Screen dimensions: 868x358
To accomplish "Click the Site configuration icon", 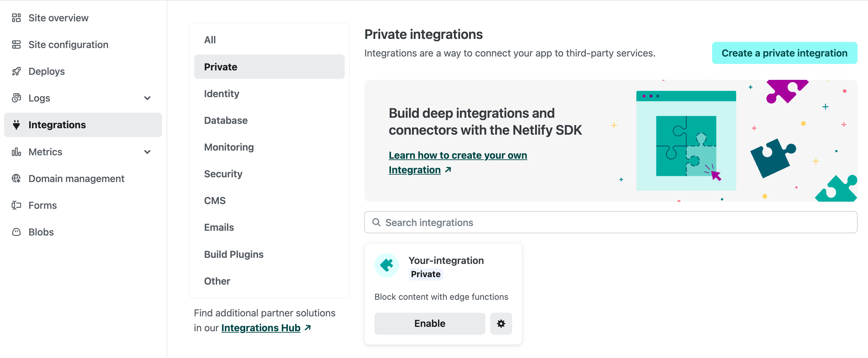I will click(x=16, y=45).
